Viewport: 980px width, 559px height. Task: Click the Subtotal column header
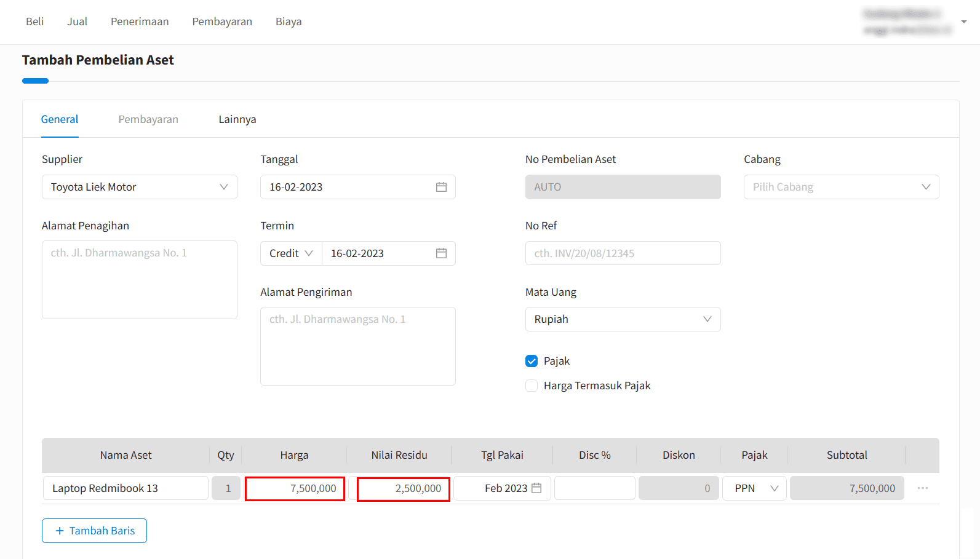click(847, 455)
